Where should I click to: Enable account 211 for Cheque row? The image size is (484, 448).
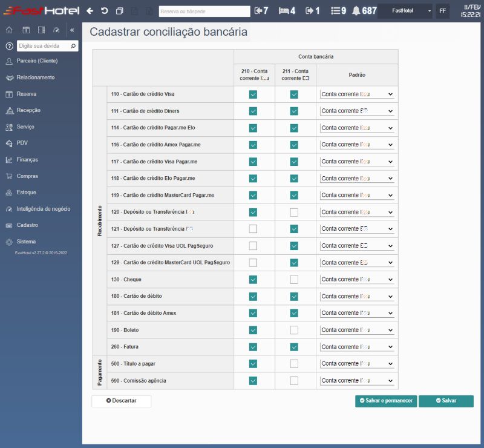[x=294, y=280]
